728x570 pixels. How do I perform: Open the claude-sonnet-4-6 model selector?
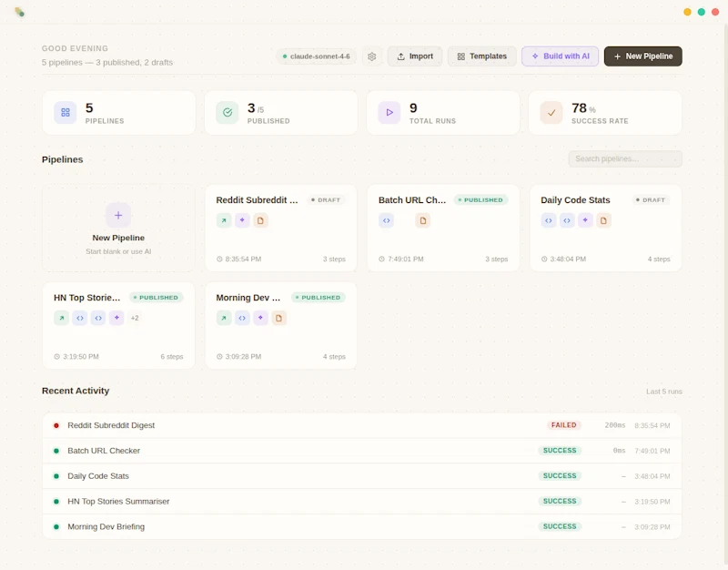316,56
